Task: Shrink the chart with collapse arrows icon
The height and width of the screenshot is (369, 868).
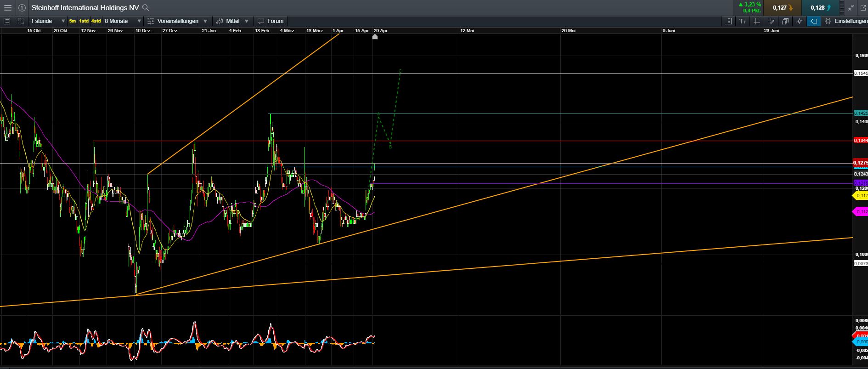Action: 851,8
